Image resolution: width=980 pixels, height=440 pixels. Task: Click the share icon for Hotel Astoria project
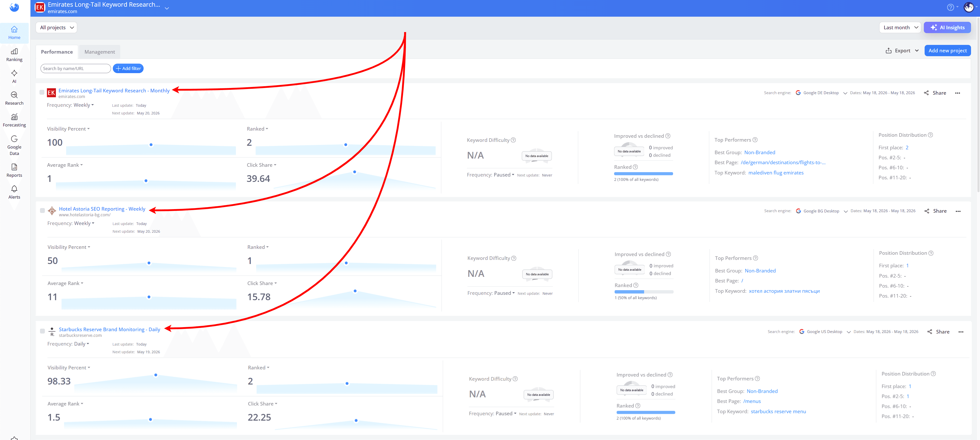pos(927,211)
